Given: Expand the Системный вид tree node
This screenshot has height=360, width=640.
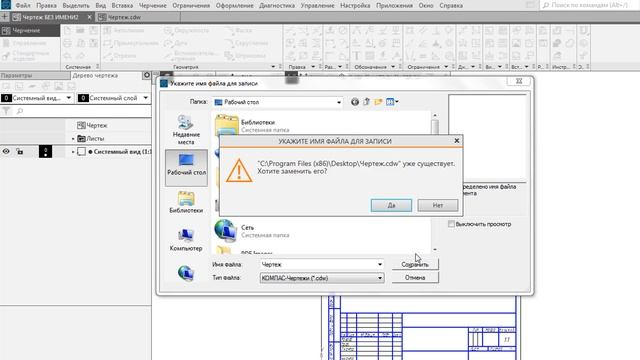Looking at the screenshot, I should 73,152.
